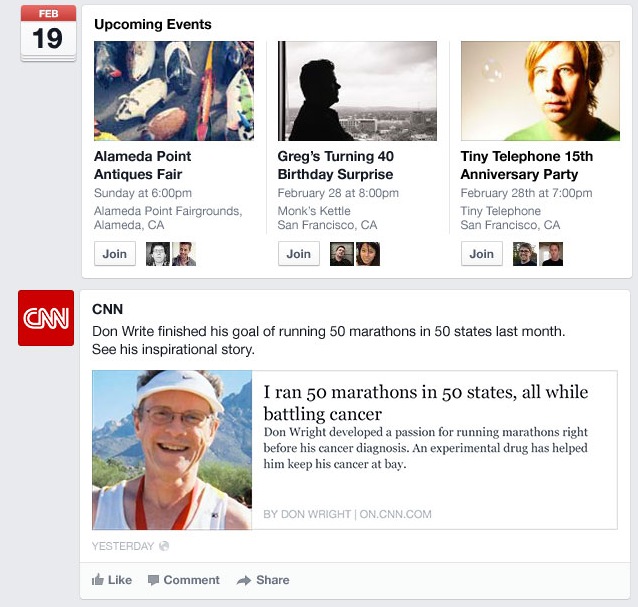638x607 pixels.
Task: Click the ON.CNN.COM source link
Action: (x=395, y=514)
